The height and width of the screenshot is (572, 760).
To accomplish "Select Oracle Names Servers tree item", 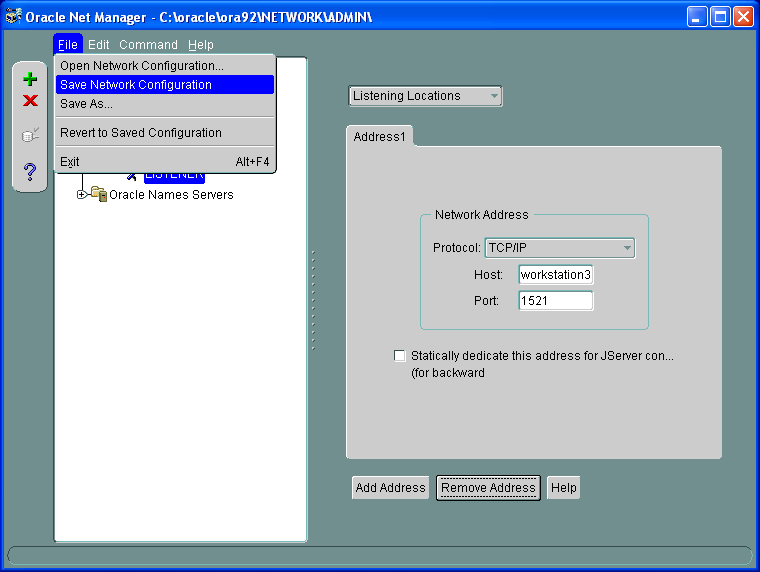I will pyautogui.click(x=171, y=194).
